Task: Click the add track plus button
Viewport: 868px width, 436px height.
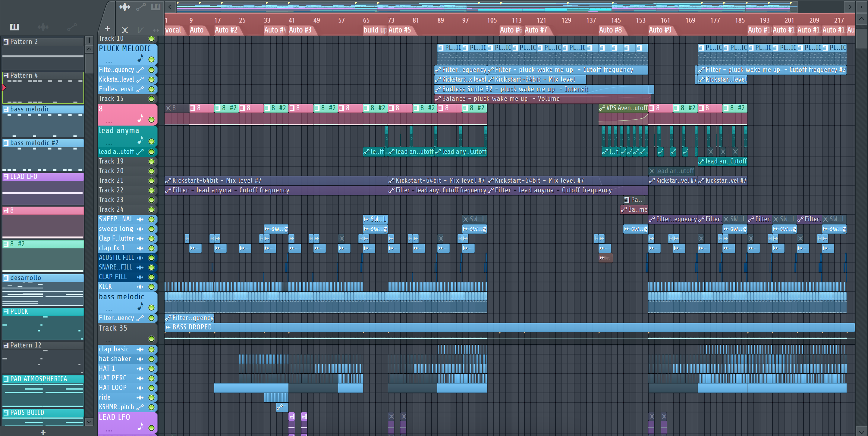Action: tap(108, 29)
